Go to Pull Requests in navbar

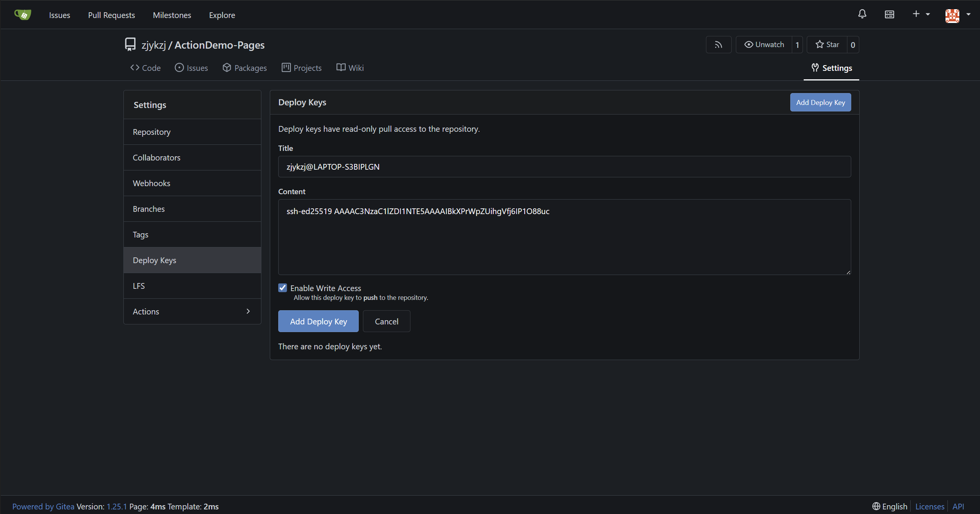tap(111, 15)
